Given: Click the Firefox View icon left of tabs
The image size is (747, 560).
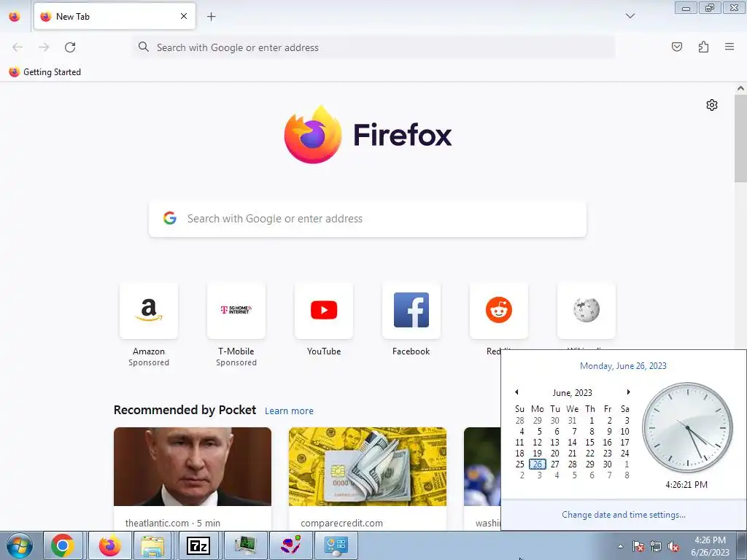Looking at the screenshot, I should pyautogui.click(x=15, y=16).
